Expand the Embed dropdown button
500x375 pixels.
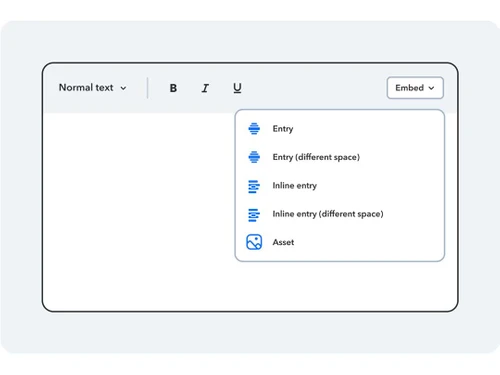(415, 88)
